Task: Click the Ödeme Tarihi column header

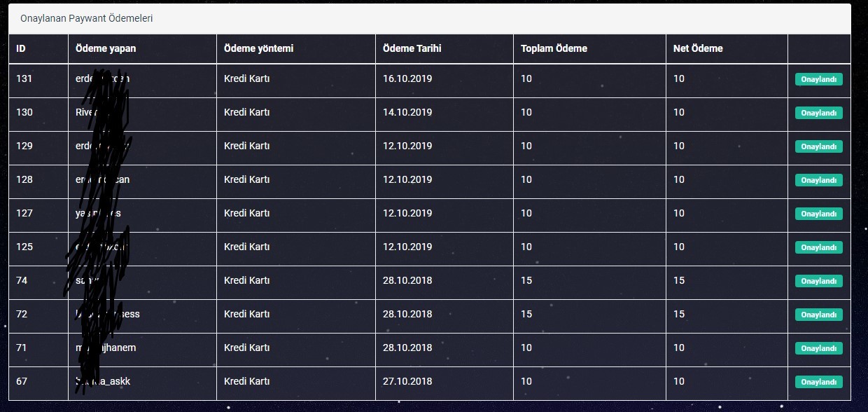Action: 412,48
